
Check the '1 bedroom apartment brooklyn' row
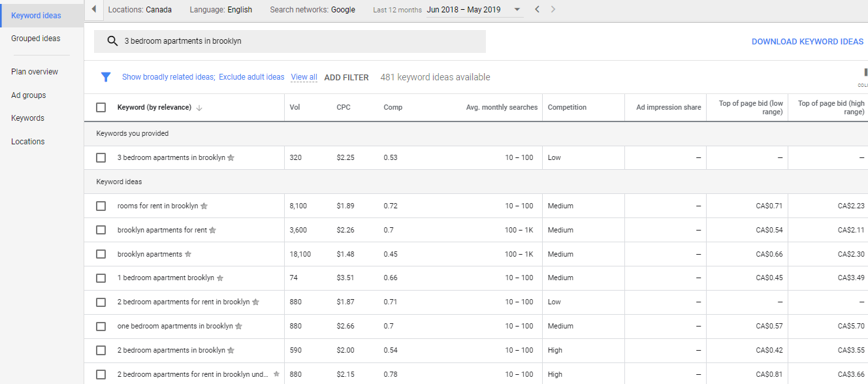pyautogui.click(x=101, y=278)
